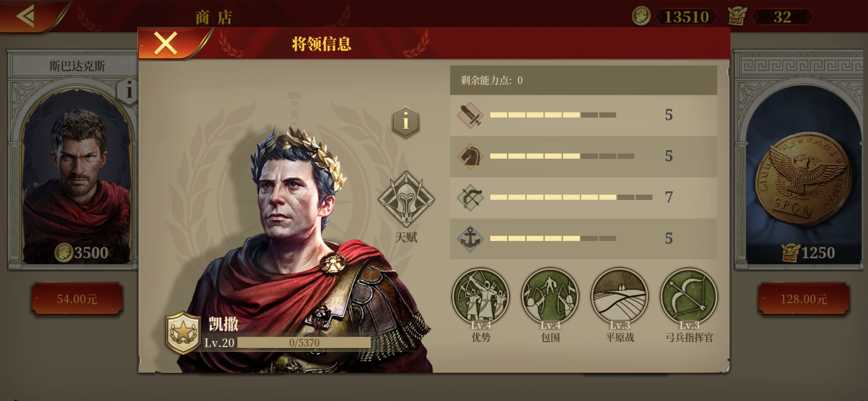868x401 pixels.
Task: Click the 54.00元 purchase button
Action: [77, 299]
